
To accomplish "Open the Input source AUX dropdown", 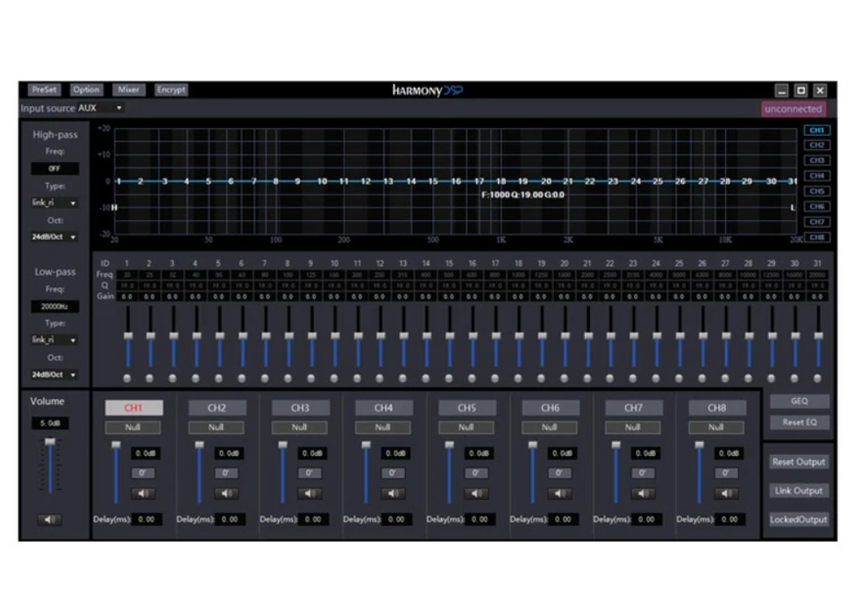I will point(100,108).
